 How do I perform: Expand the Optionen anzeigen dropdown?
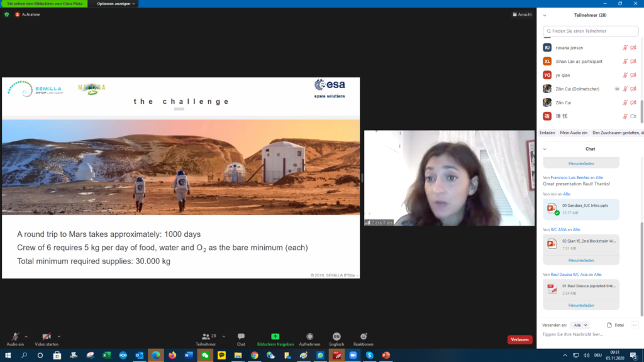point(116,4)
